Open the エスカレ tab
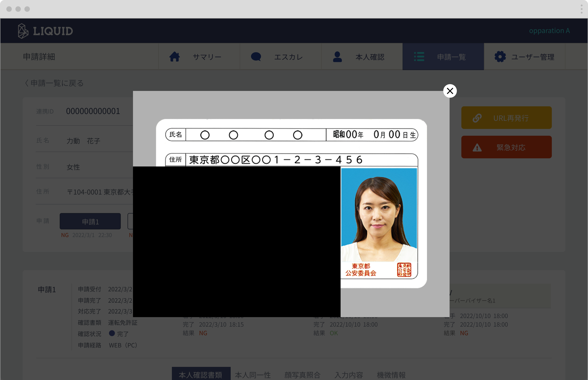588x380 pixels. (280, 57)
